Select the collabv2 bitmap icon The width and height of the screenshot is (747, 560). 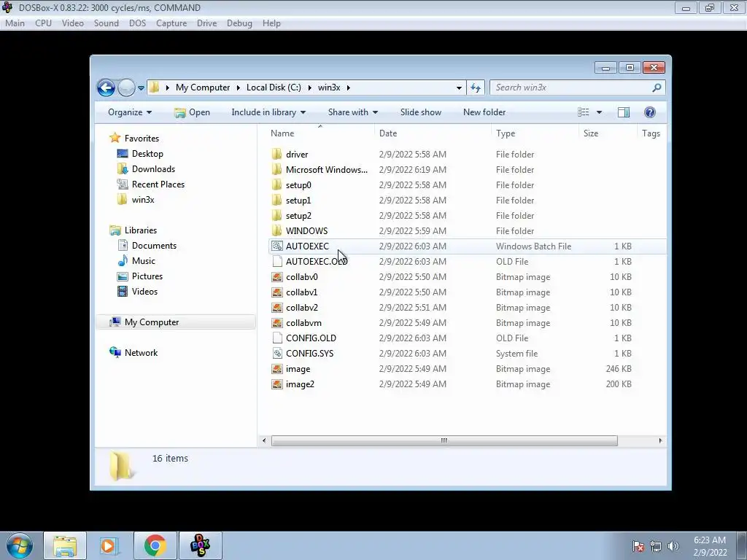[x=276, y=308]
